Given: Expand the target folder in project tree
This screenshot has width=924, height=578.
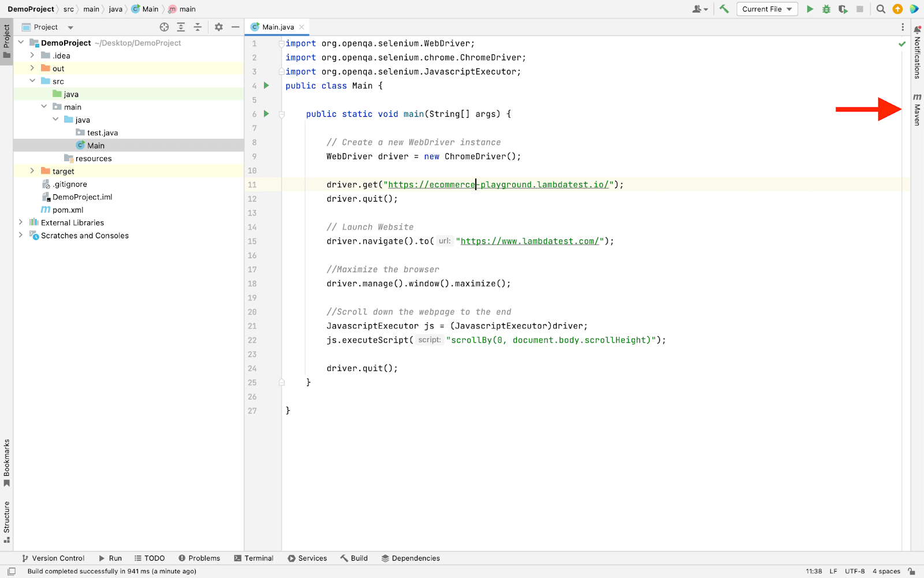Looking at the screenshot, I should click(x=32, y=171).
